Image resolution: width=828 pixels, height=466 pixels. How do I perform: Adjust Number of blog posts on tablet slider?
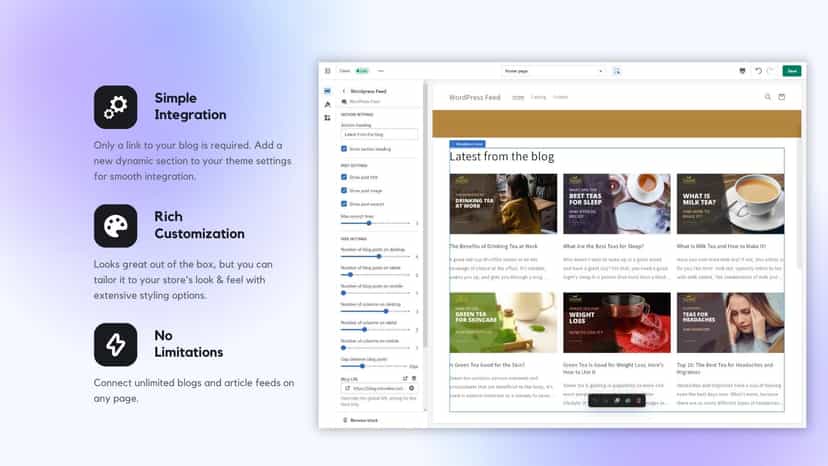(375, 275)
